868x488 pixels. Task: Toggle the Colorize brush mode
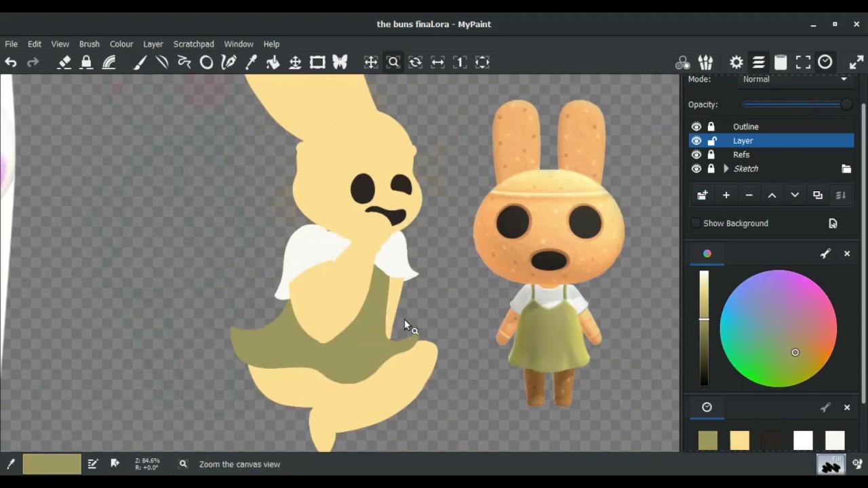tap(108, 62)
